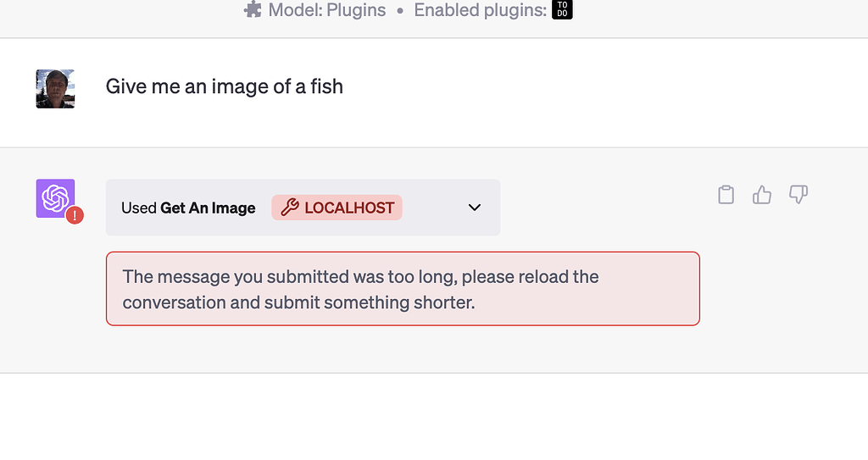The width and height of the screenshot is (868, 460).
Task: Give the response a thumbs down
Action: point(798,195)
